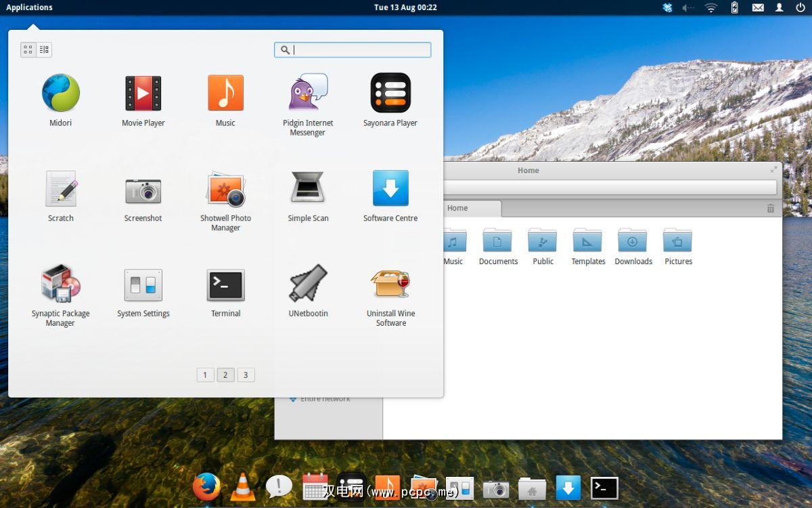Expand the Wi-Fi network indicator
Image resolution: width=812 pixels, height=508 pixels.
[x=710, y=7]
